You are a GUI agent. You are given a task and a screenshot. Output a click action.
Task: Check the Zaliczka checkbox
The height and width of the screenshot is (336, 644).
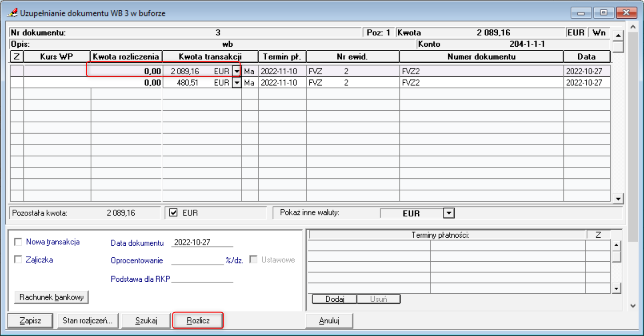[18, 260]
